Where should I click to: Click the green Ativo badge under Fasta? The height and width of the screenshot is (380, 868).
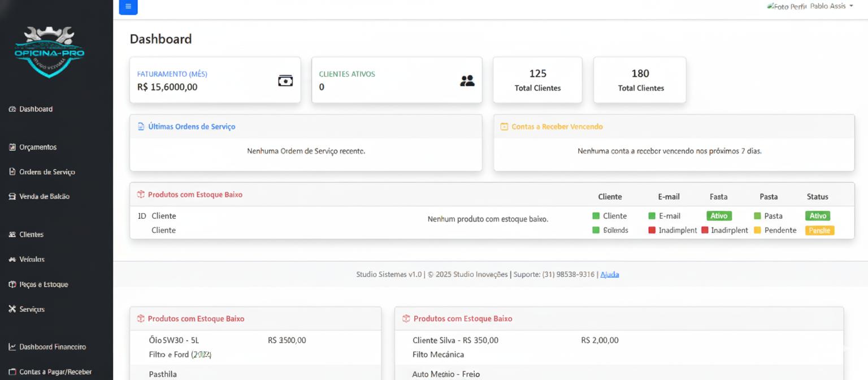(x=719, y=216)
